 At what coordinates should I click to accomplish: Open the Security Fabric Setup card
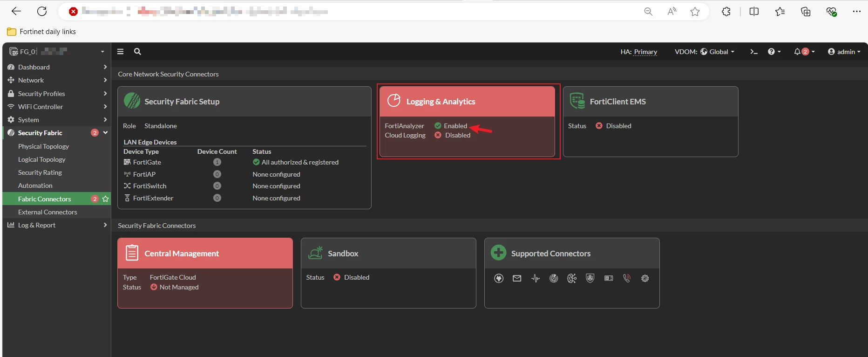point(244,148)
